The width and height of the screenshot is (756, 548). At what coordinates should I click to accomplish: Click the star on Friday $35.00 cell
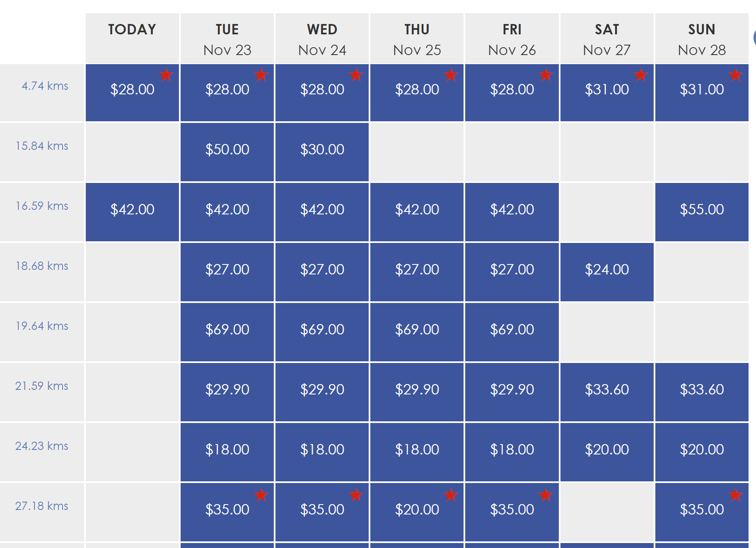coord(546,495)
